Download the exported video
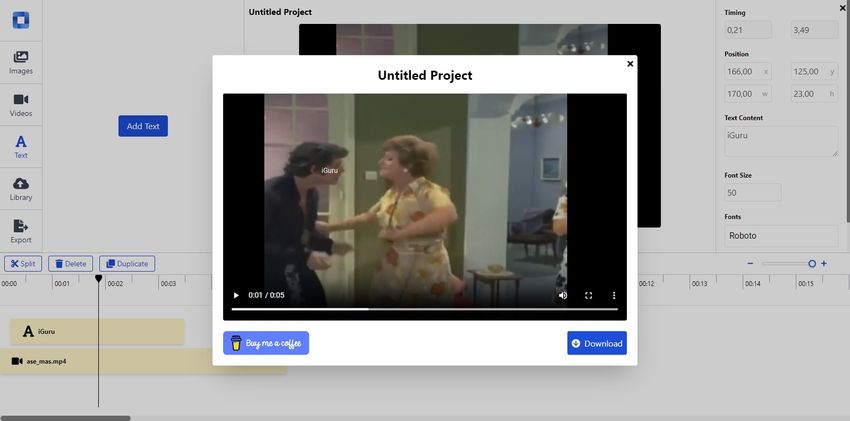Image resolution: width=850 pixels, height=421 pixels. (597, 343)
